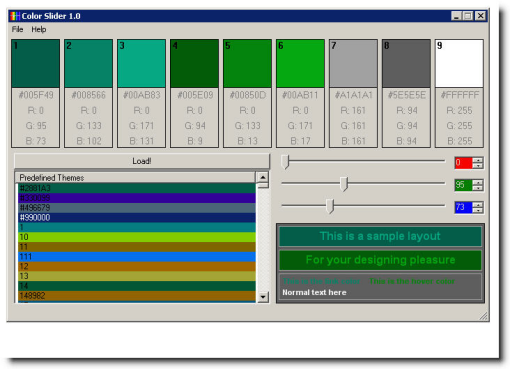Click theme list scroll up arrow
The image size is (510, 369).
[x=263, y=177]
